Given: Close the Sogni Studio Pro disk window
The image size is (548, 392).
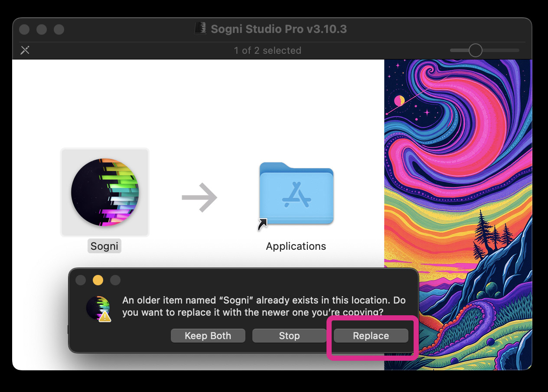Looking at the screenshot, I should (x=24, y=29).
